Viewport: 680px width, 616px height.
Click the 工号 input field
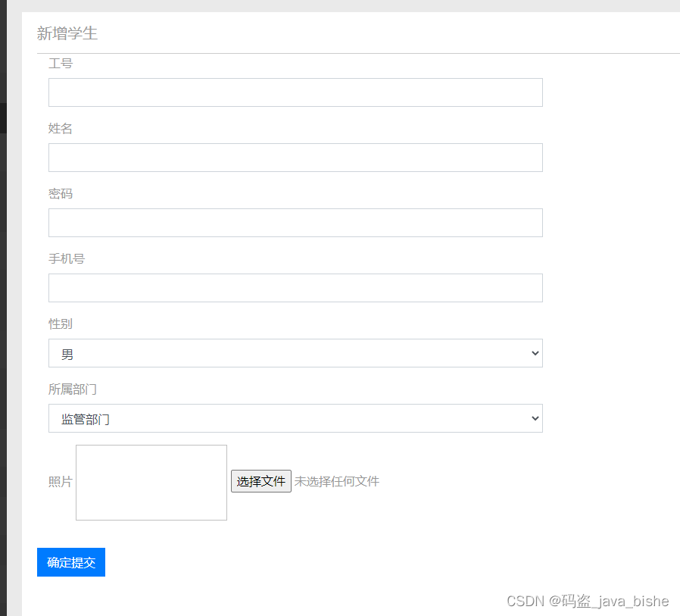295,92
